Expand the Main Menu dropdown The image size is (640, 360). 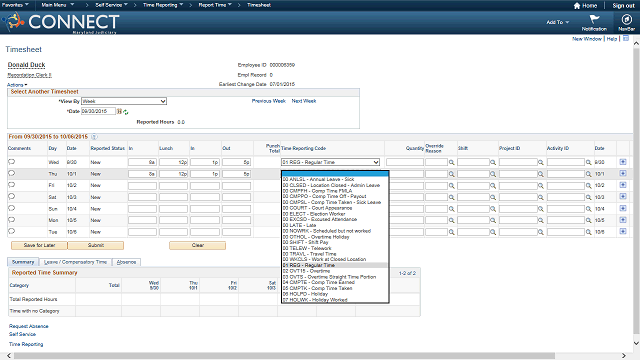[x=58, y=5]
